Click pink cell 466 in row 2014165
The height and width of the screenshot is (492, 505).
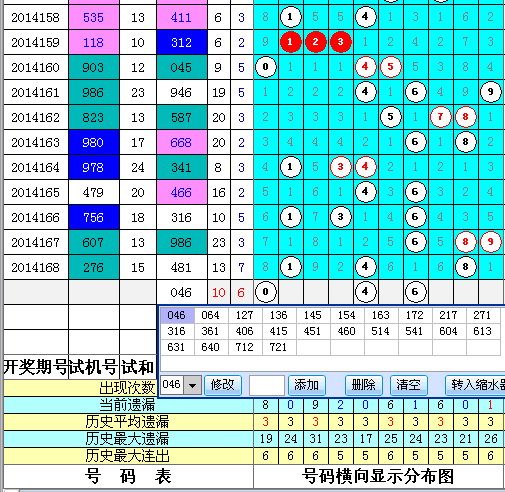tap(182, 192)
